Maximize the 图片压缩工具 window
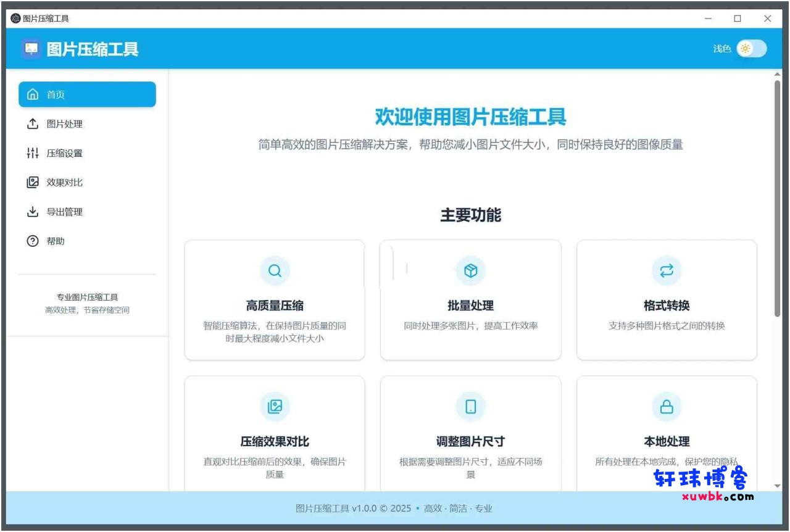This screenshot has height=532, width=790. click(x=738, y=19)
